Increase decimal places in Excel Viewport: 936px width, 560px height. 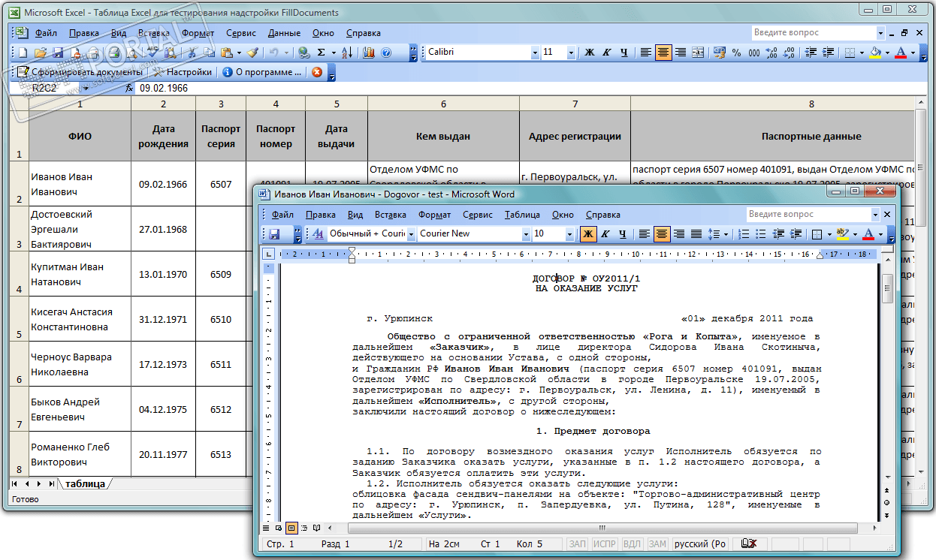[771, 53]
